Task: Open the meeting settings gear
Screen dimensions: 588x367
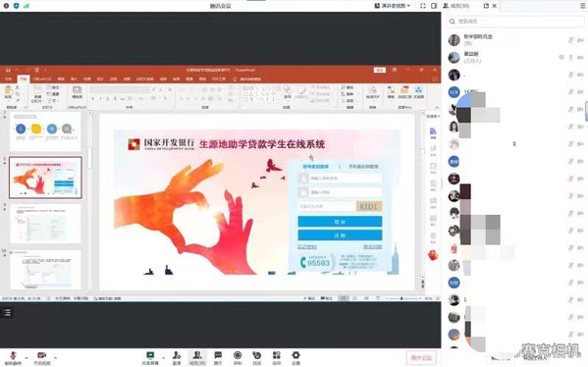Action: coord(295,357)
